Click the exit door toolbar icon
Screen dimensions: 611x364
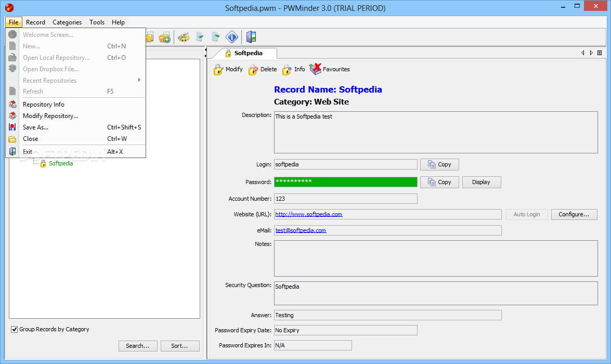tap(251, 37)
